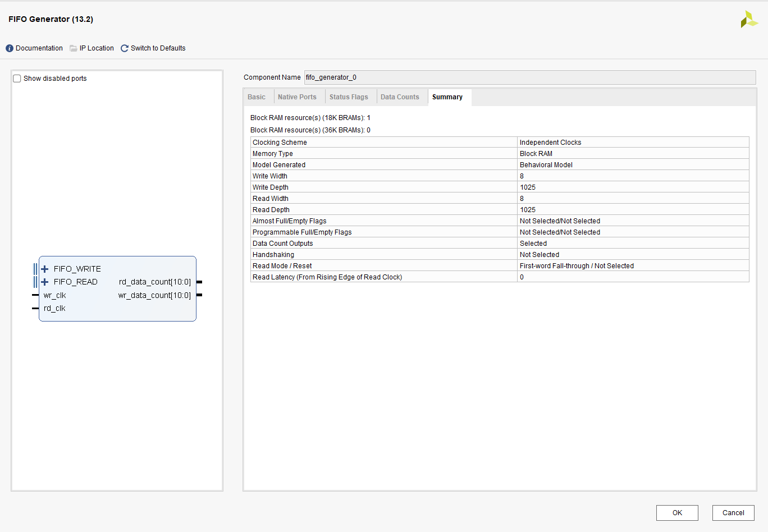Click the IP Location folder icon
Viewport: 768px width, 532px height.
(74, 48)
